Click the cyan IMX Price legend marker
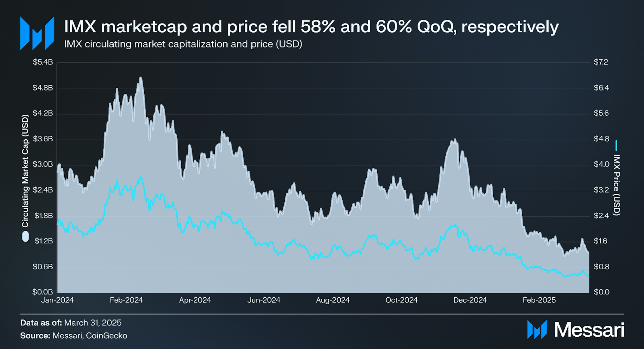 tap(616, 145)
